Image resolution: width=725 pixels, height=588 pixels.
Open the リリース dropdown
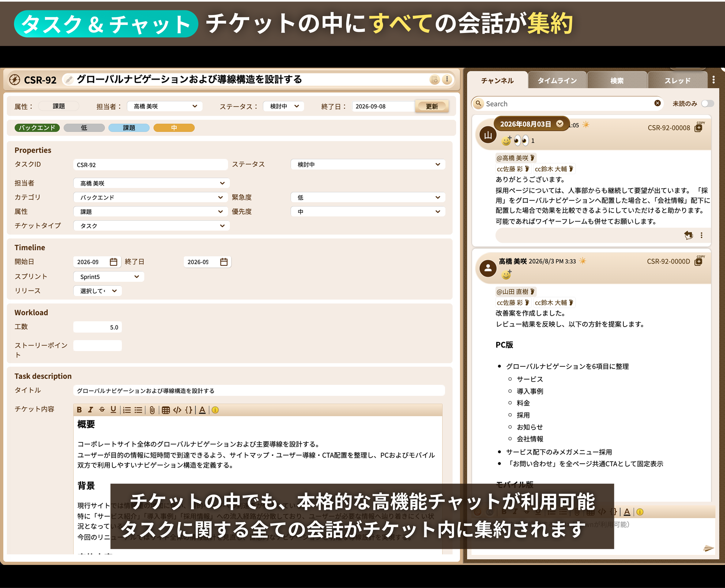97,291
